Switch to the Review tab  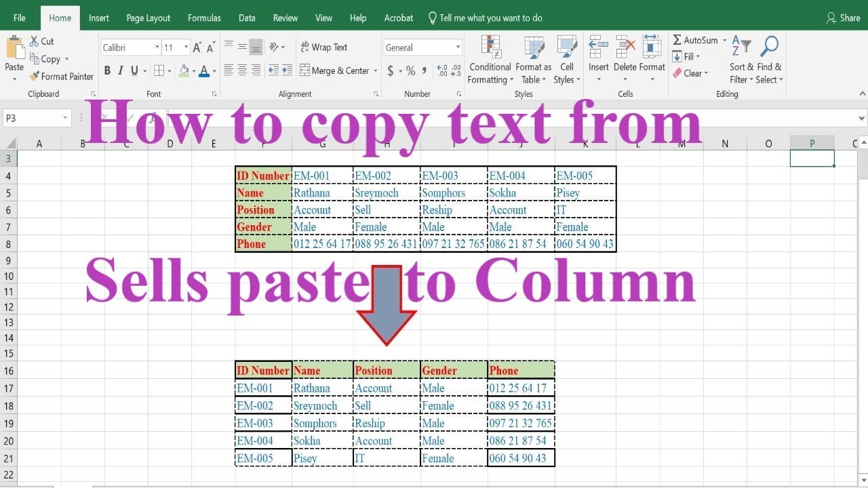(x=285, y=18)
